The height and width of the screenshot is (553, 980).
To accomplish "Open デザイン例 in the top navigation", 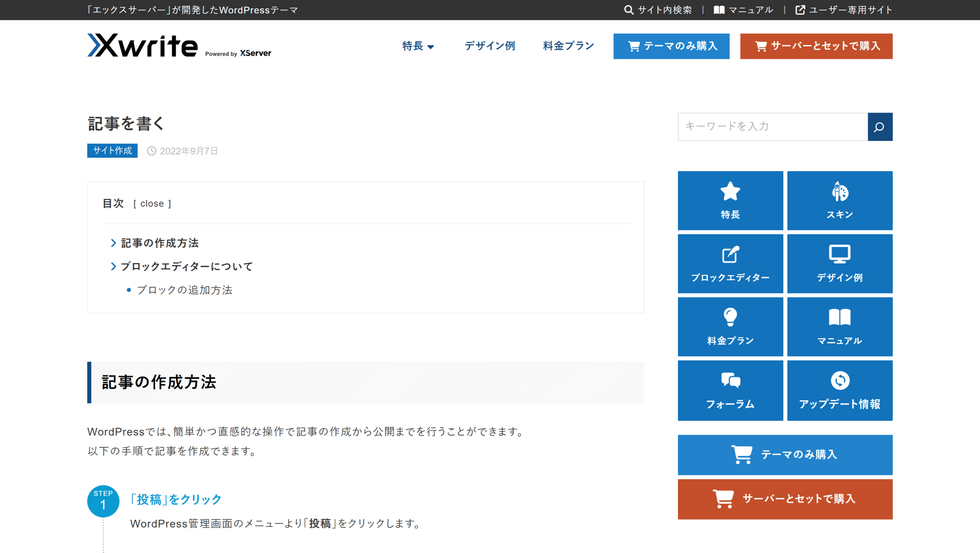I will [490, 46].
